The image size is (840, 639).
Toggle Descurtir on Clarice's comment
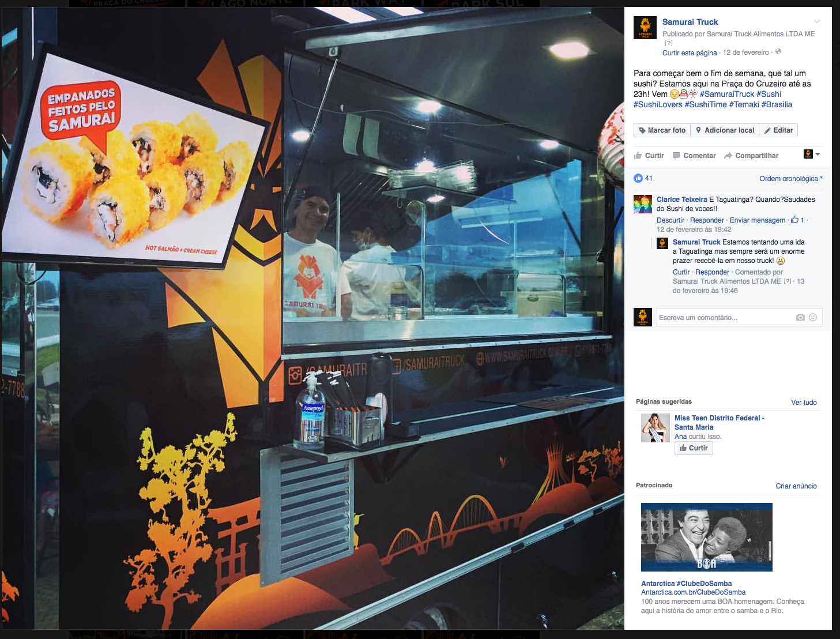point(671,220)
